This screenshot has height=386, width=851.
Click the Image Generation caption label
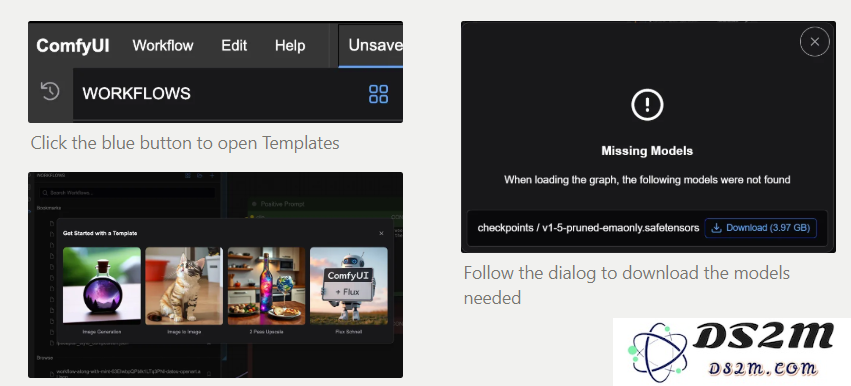click(x=101, y=331)
